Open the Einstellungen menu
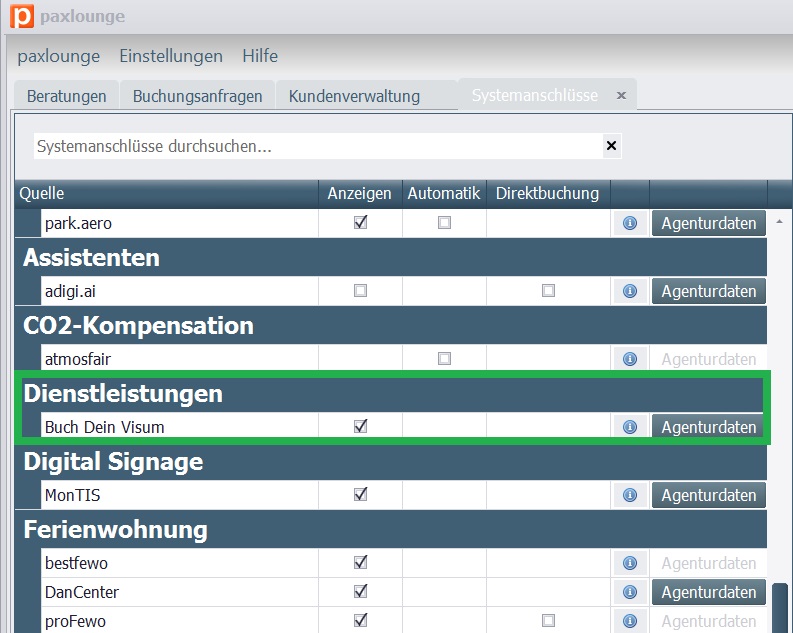 pos(171,56)
